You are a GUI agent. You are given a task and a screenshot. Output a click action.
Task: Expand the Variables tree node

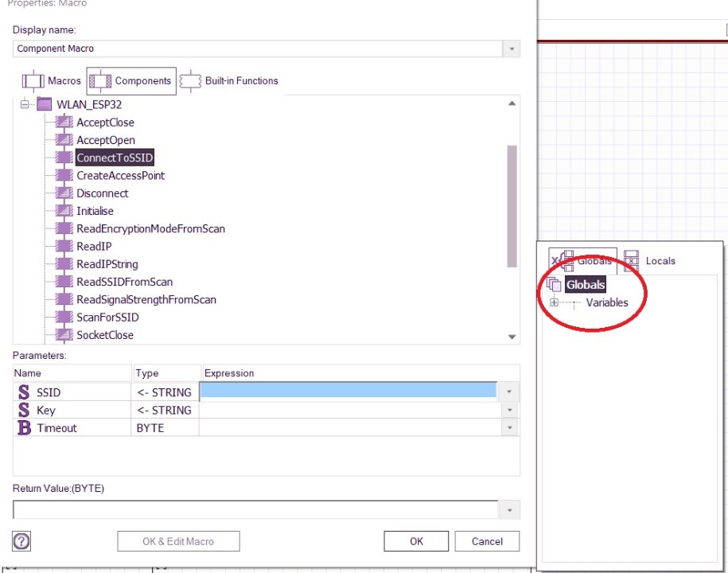(555, 302)
